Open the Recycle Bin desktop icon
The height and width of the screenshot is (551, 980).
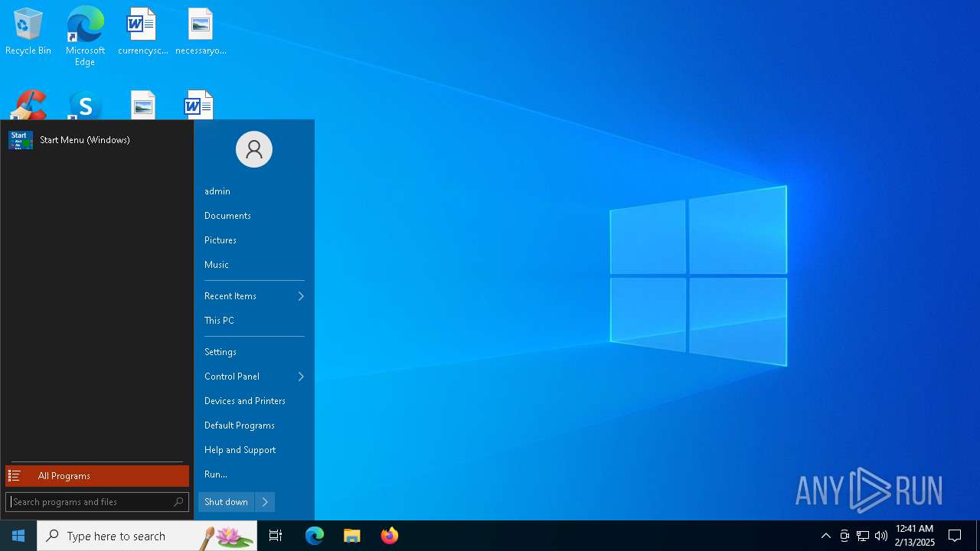coord(28,31)
